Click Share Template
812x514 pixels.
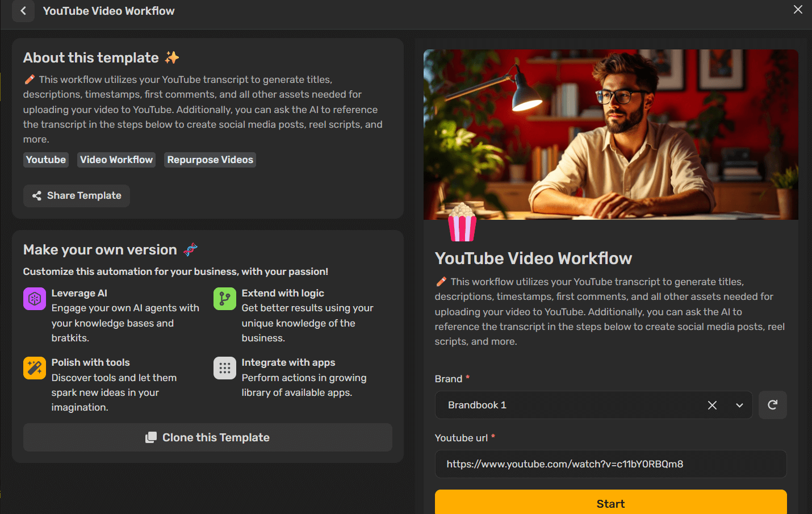tap(76, 195)
